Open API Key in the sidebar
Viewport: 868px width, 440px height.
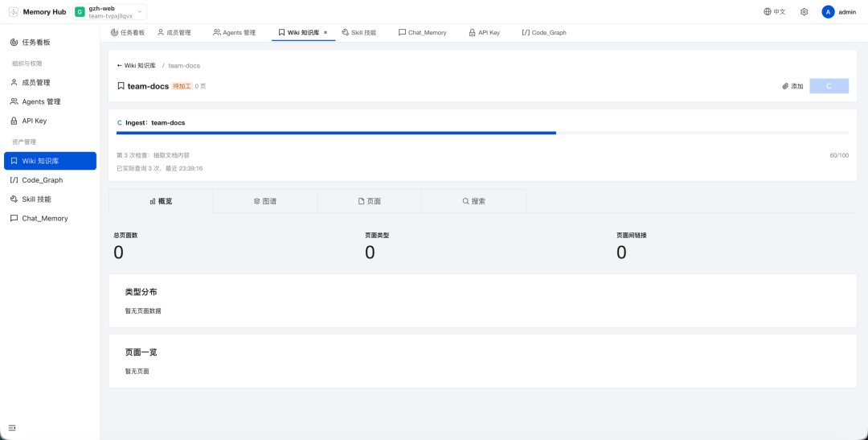(x=50, y=120)
